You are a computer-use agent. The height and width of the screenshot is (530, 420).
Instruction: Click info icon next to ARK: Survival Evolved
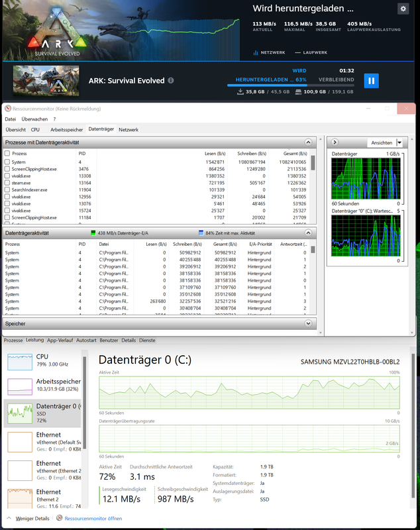click(171, 80)
